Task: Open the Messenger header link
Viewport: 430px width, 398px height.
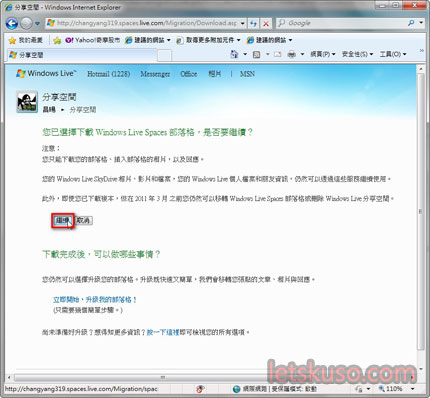Action: (x=155, y=74)
